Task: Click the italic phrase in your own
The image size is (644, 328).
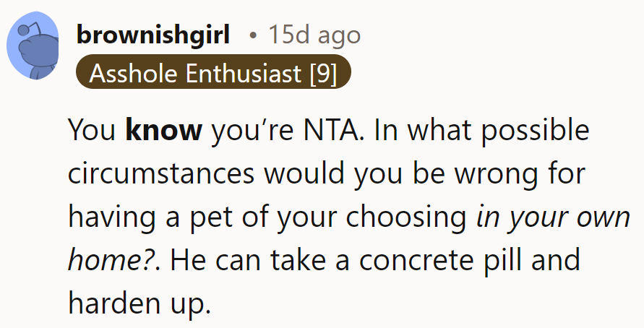Action: coord(553,216)
